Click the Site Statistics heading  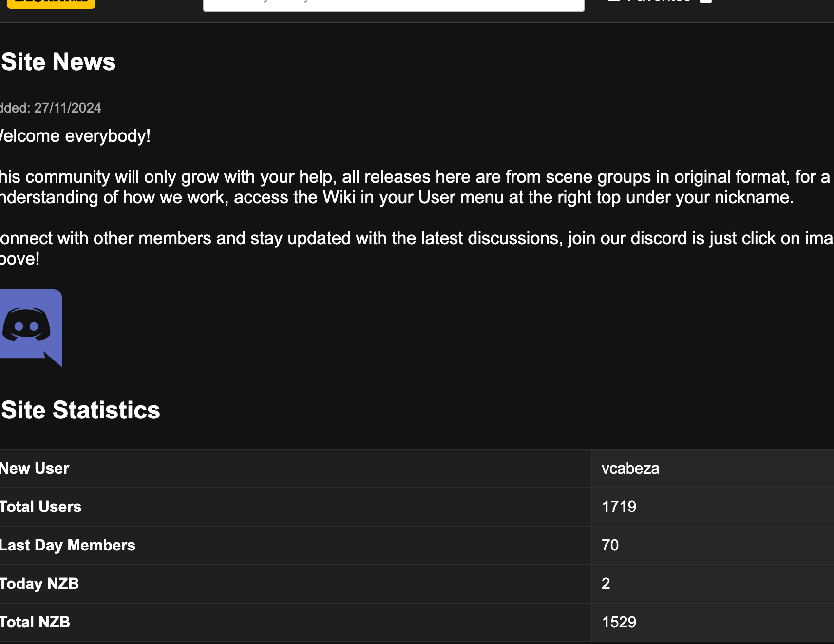point(80,410)
